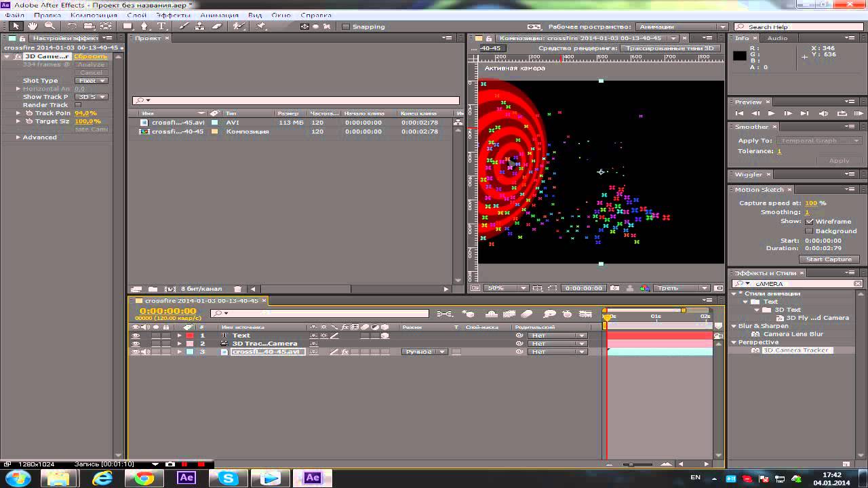The height and width of the screenshot is (488, 868).
Task: Open the Слой menu
Action: point(136,15)
